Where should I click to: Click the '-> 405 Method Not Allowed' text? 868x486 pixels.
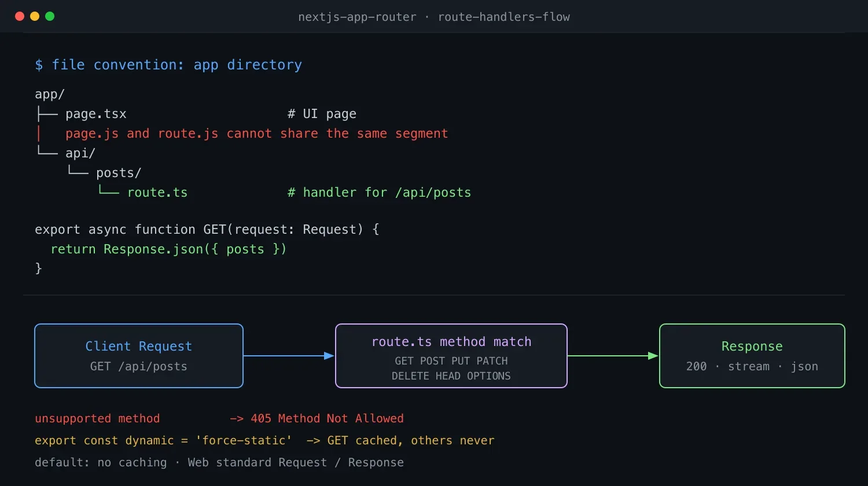point(317,418)
